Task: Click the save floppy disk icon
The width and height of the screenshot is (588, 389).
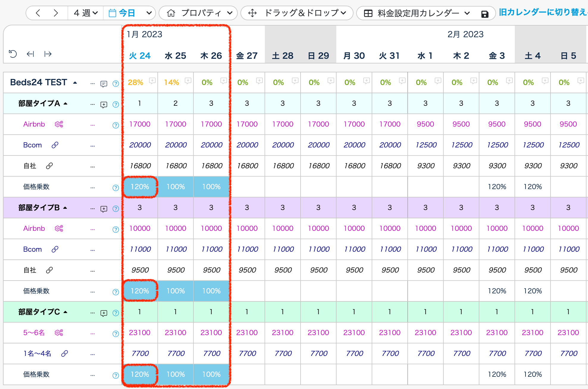Action: click(484, 14)
